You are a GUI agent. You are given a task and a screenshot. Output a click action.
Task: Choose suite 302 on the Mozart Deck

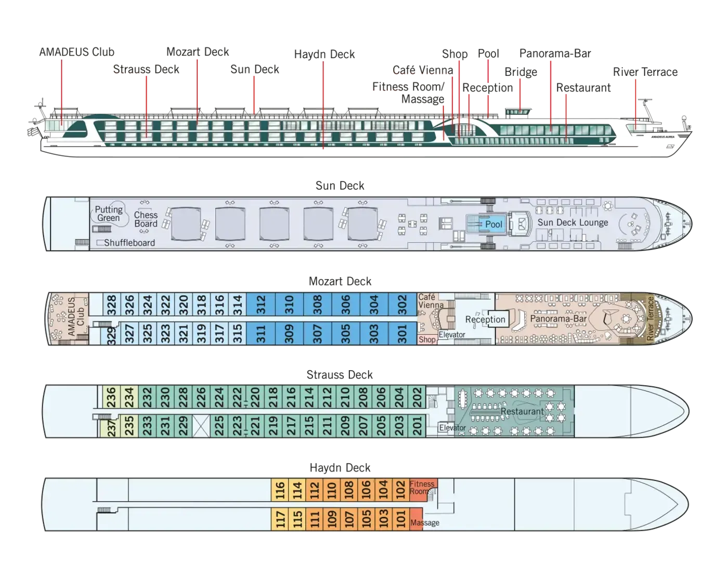402,305
